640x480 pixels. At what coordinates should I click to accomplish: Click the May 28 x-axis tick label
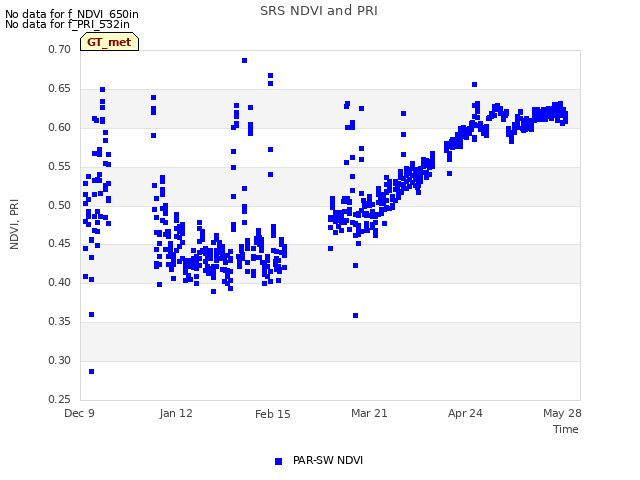[x=562, y=413]
